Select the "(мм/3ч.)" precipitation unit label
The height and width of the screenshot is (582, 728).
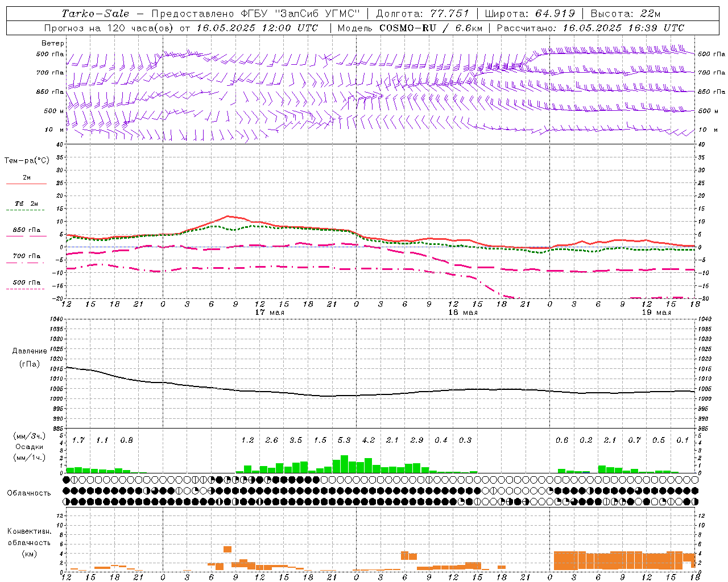30,436
